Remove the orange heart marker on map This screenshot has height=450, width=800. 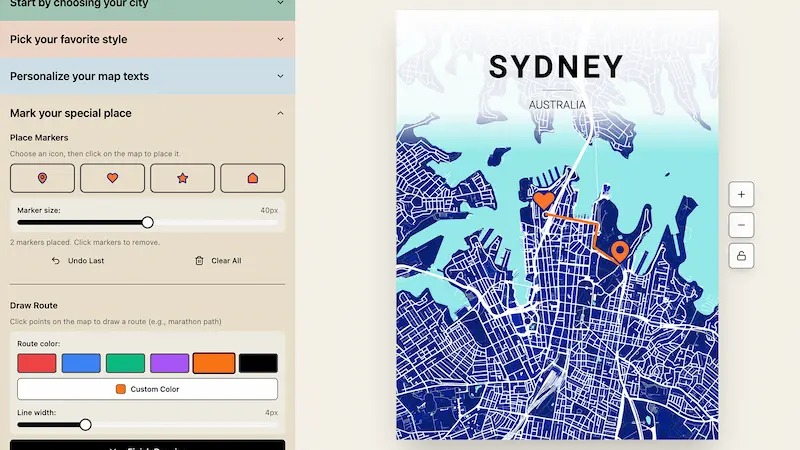(x=543, y=200)
